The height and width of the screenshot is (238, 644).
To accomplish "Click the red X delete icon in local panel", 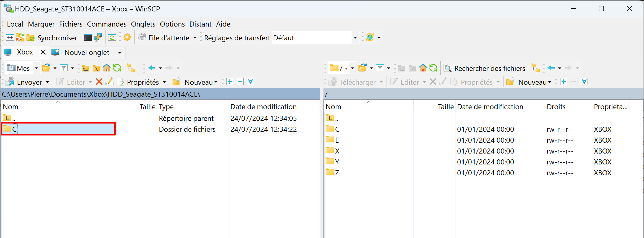I will coord(99,82).
